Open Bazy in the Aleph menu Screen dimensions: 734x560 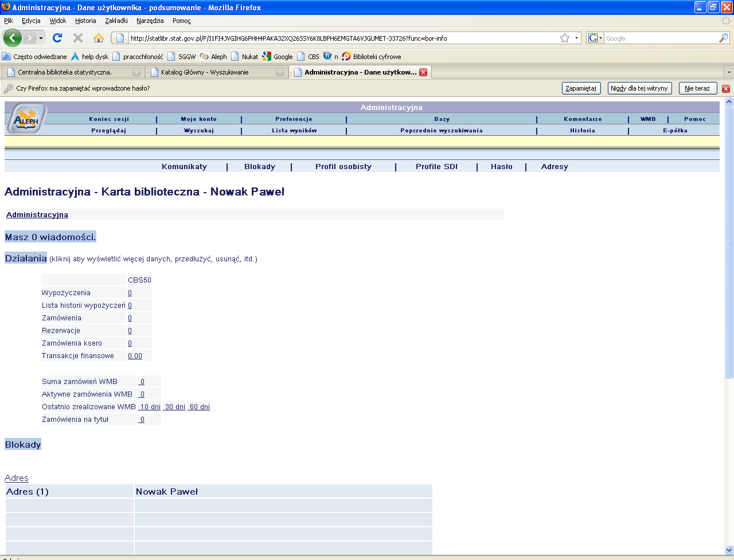(x=442, y=119)
